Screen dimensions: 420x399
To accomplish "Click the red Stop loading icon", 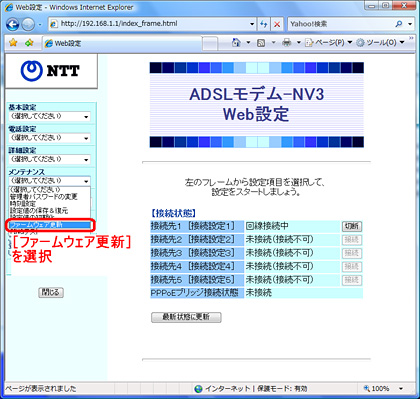I will 277,24.
